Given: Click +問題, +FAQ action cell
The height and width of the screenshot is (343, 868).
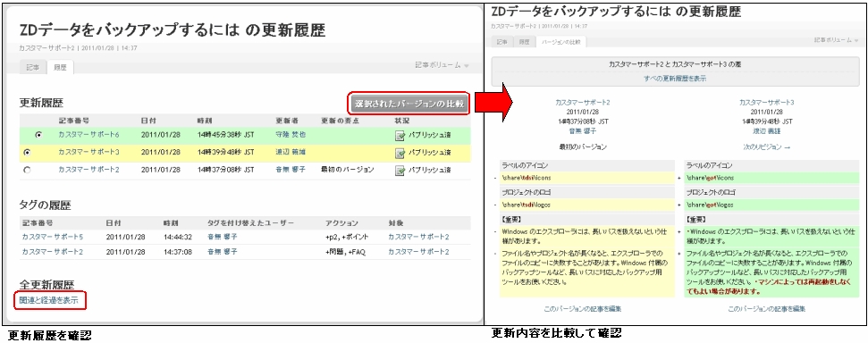Looking at the screenshot, I should 345,252.
